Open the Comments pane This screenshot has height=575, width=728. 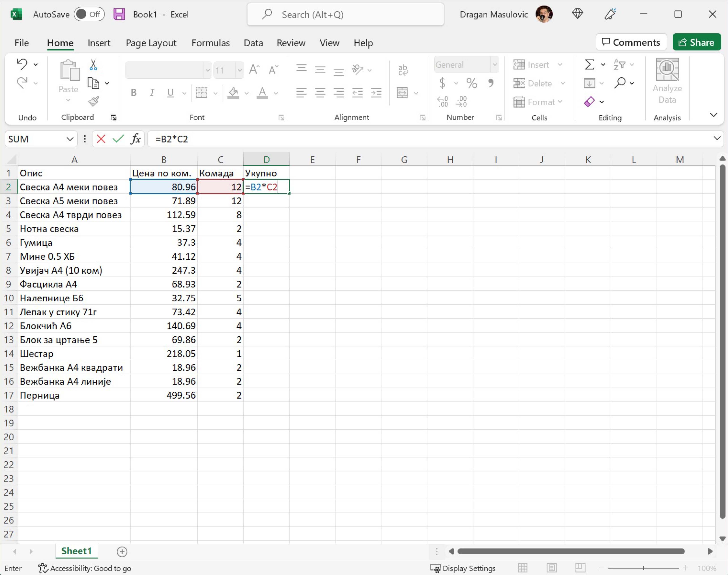(631, 42)
